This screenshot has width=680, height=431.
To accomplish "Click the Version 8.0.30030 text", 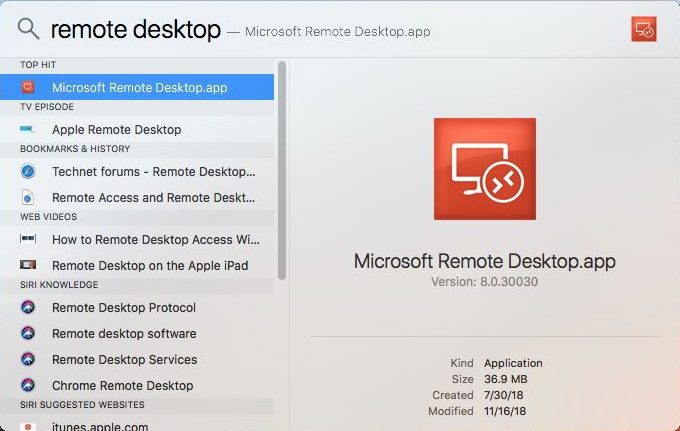I will click(x=484, y=282).
